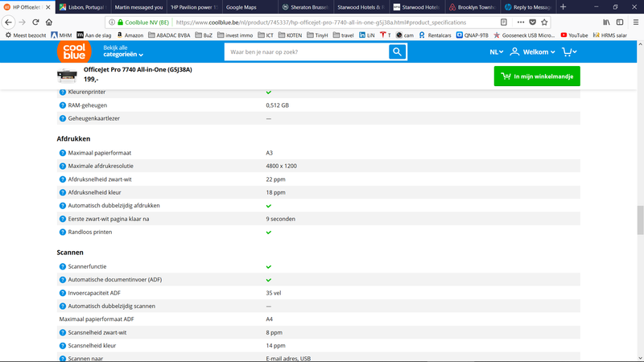The width and height of the screenshot is (644, 362).
Task: Click info icon next to Scansnelheid zwart-wit
Action: [63, 332]
